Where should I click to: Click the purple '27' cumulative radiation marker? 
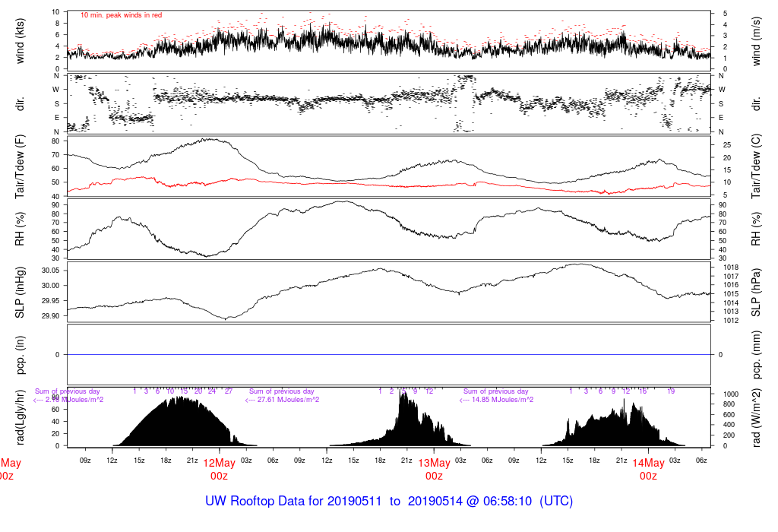228,391
